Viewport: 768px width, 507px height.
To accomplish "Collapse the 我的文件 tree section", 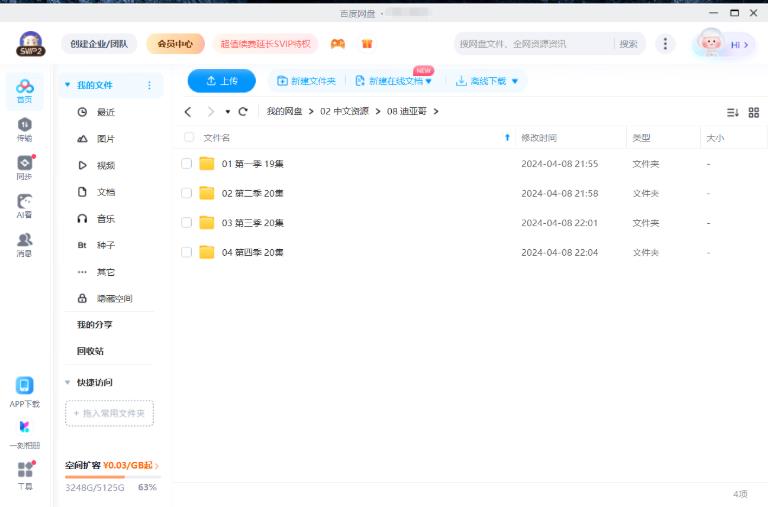I will pyautogui.click(x=68, y=85).
